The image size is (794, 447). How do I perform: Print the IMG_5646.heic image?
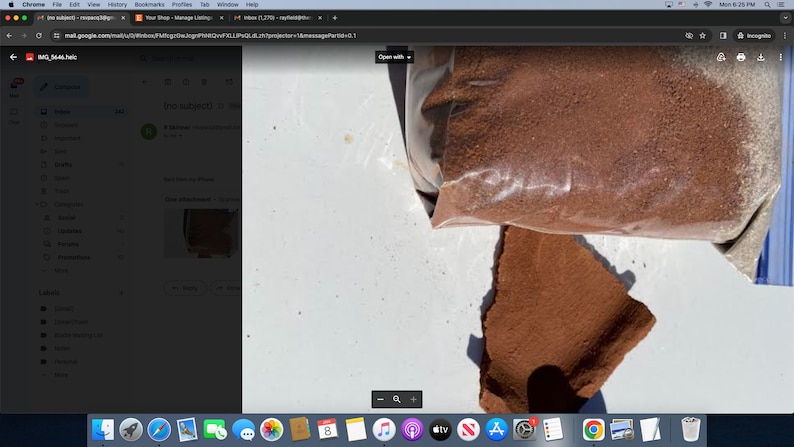(741, 57)
